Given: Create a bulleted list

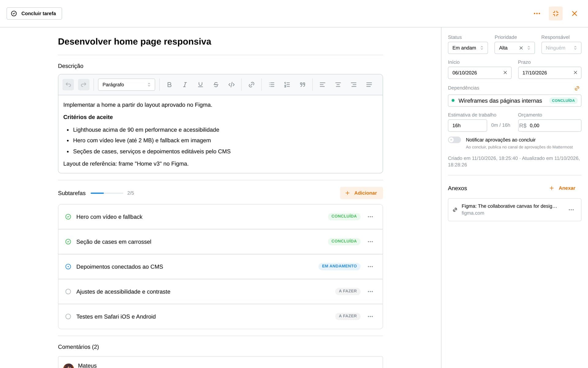Looking at the screenshot, I should coord(272,85).
